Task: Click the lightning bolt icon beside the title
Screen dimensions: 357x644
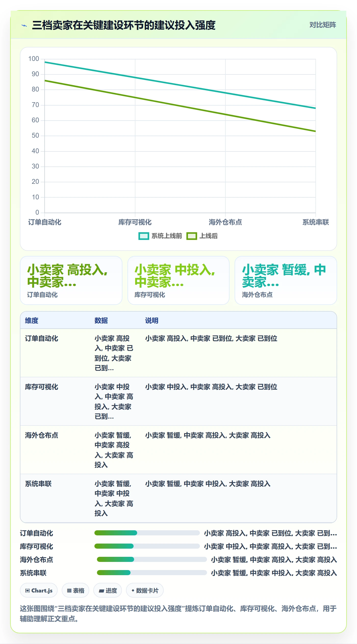Action: tap(24, 25)
